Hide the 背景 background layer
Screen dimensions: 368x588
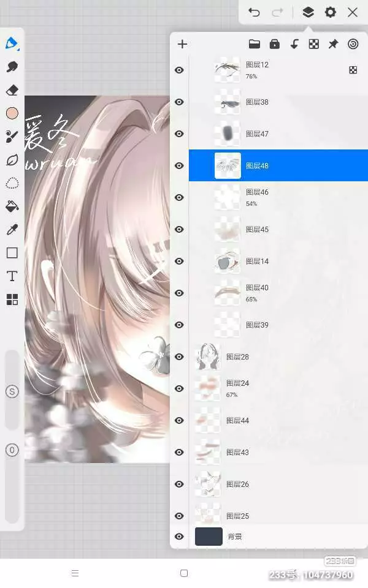180,537
